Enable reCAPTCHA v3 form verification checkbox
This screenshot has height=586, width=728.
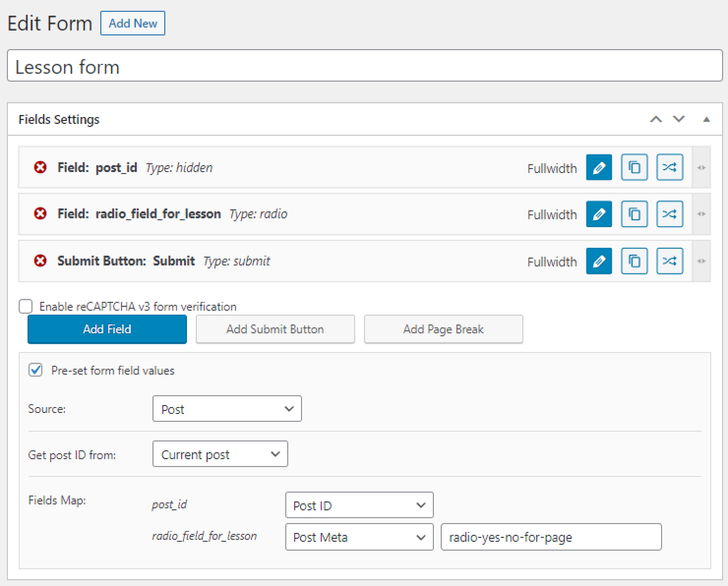26,306
